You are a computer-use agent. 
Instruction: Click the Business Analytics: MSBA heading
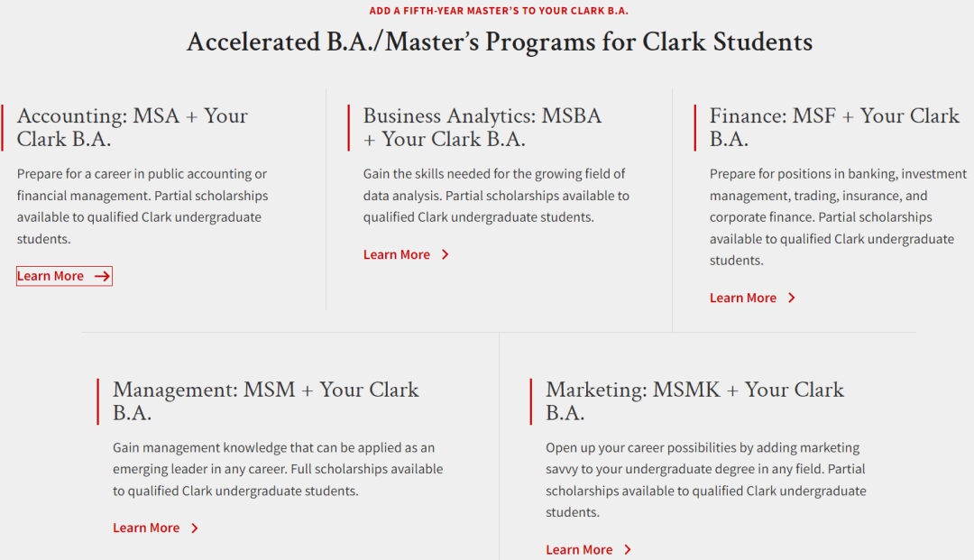click(x=482, y=127)
